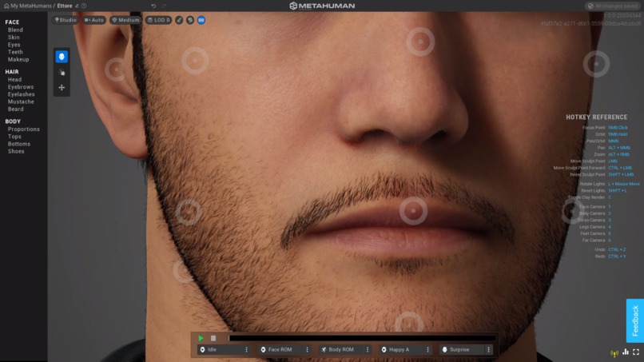The image size is (644, 362).
Task: Open the Head hair section
Action: coord(15,80)
